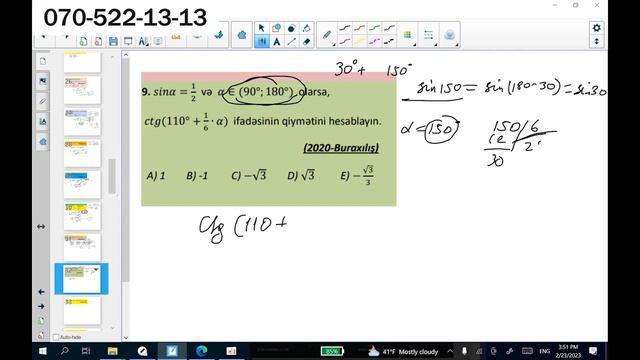Open the add-ons puzzle piece icon

[x=242, y=35]
